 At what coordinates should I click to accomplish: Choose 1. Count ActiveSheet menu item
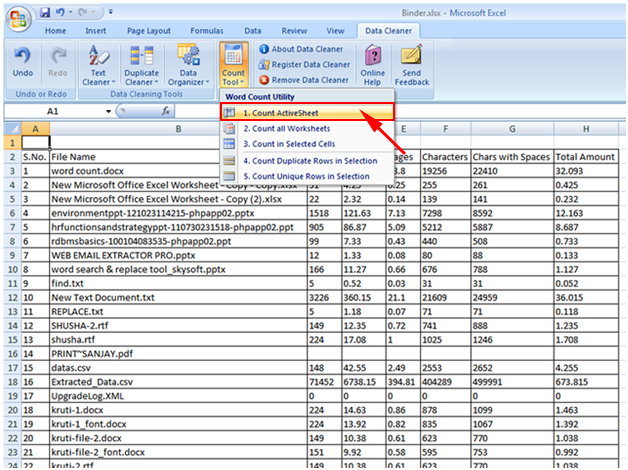pos(307,113)
